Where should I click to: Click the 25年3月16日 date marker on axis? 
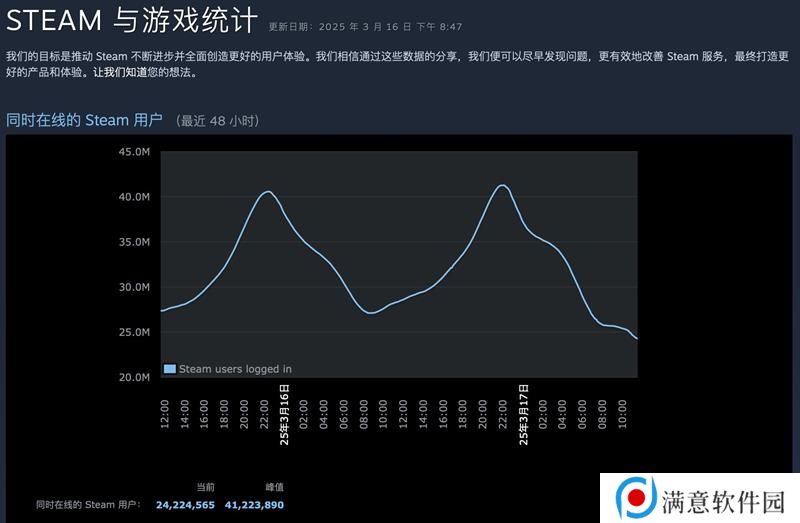click(x=284, y=415)
